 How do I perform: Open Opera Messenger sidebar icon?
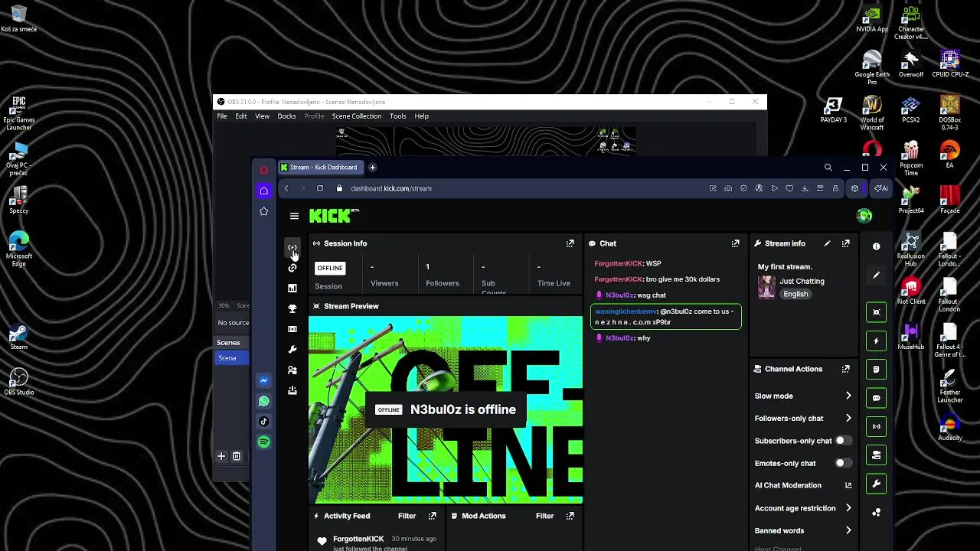click(x=264, y=380)
